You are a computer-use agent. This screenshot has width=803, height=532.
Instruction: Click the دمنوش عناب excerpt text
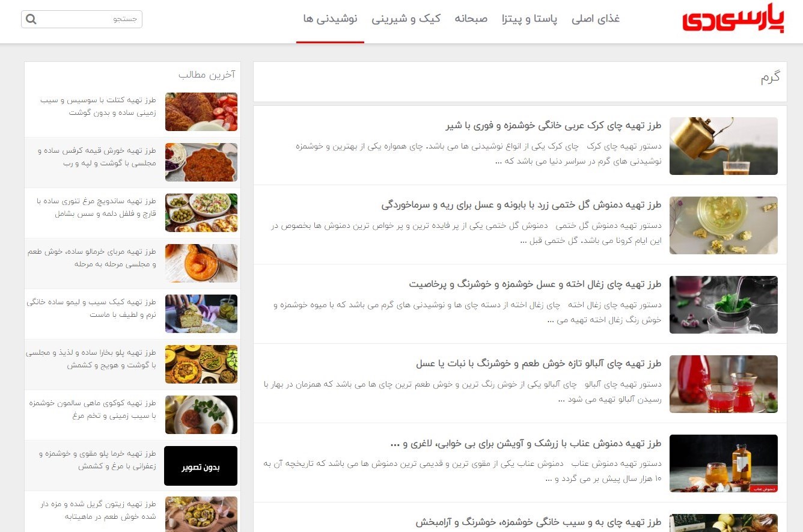(x=462, y=471)
